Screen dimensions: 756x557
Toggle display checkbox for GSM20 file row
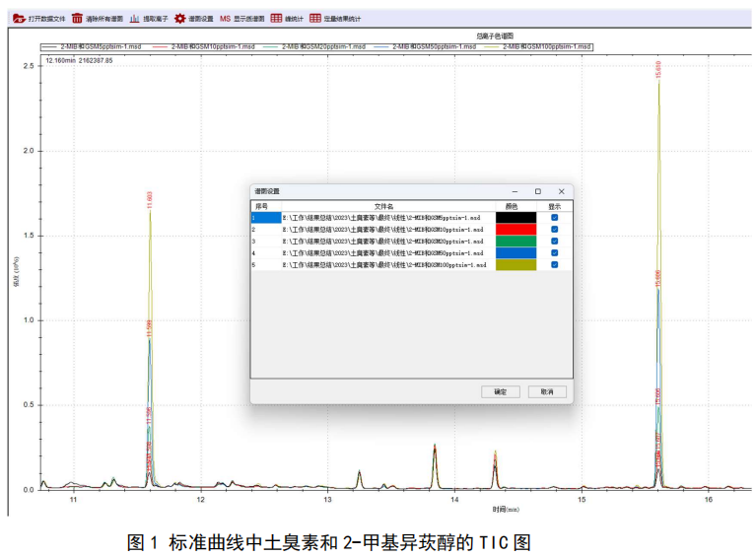(554, 241)
